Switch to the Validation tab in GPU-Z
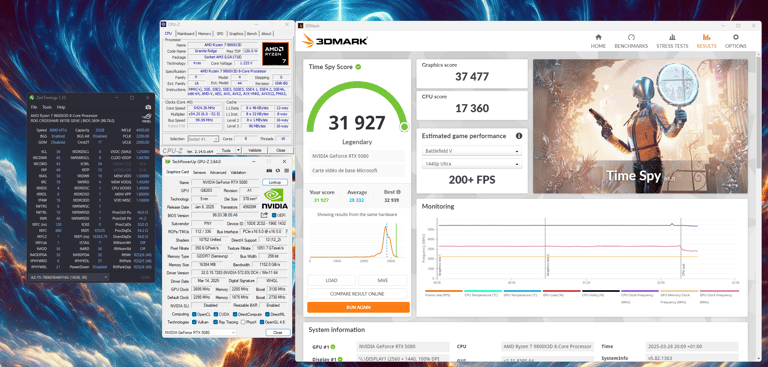 click(238, 172)
